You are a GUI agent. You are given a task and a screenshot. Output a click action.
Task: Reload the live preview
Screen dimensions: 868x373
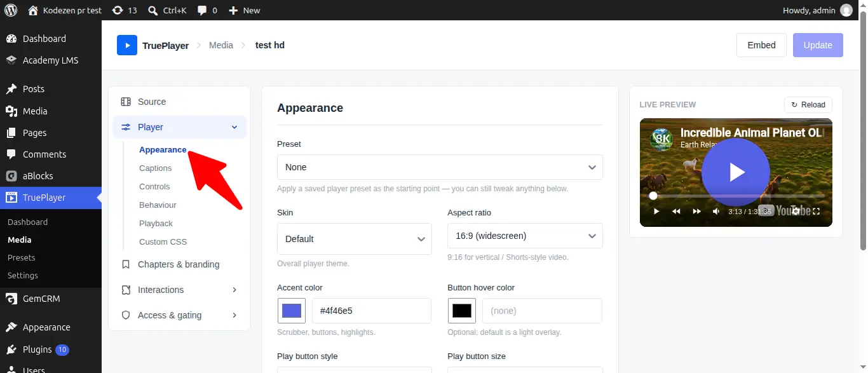(808, 105)
